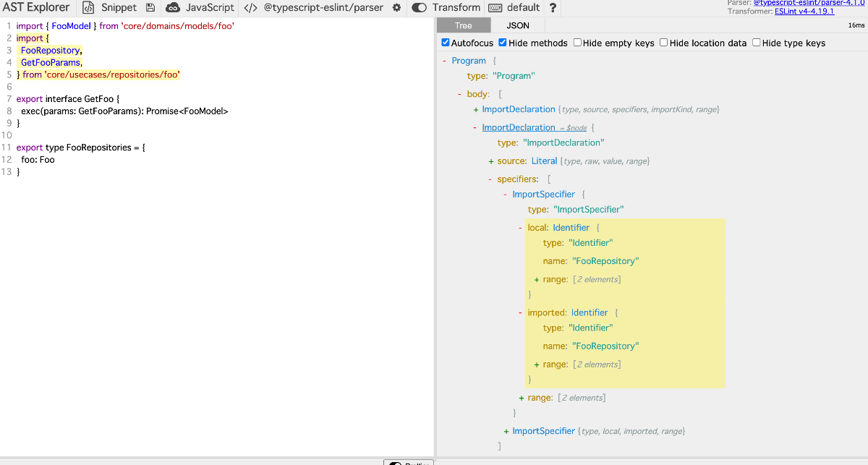The width and height of the screenshot is (868, 465).
Task: Collapse the imported Identifier node
Action: coord(520,312)
